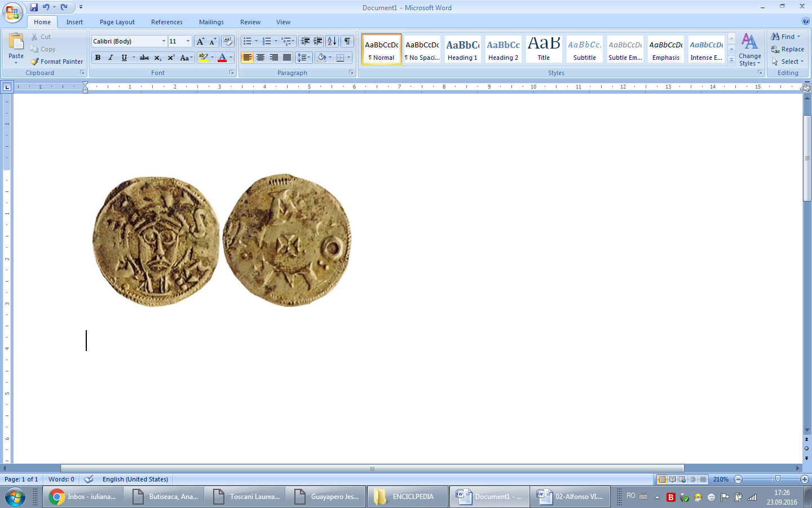The width and height of the screenshot is (812, 508).
Task: Click the Format Painter brush icon
Action: click(35, 62)
